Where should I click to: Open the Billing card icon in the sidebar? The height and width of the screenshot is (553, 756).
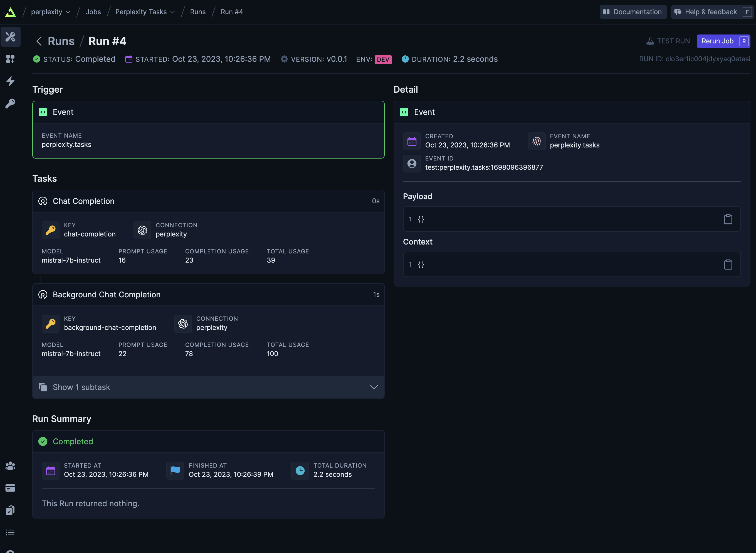tap(10, 488)
